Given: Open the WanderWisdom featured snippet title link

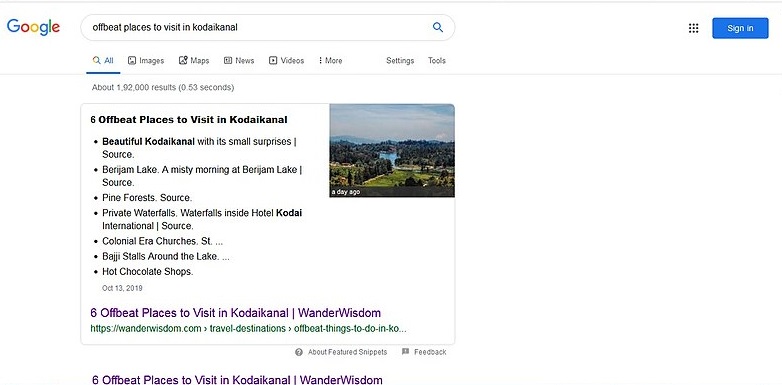Looking at the screenshot, I should (235, 313).
